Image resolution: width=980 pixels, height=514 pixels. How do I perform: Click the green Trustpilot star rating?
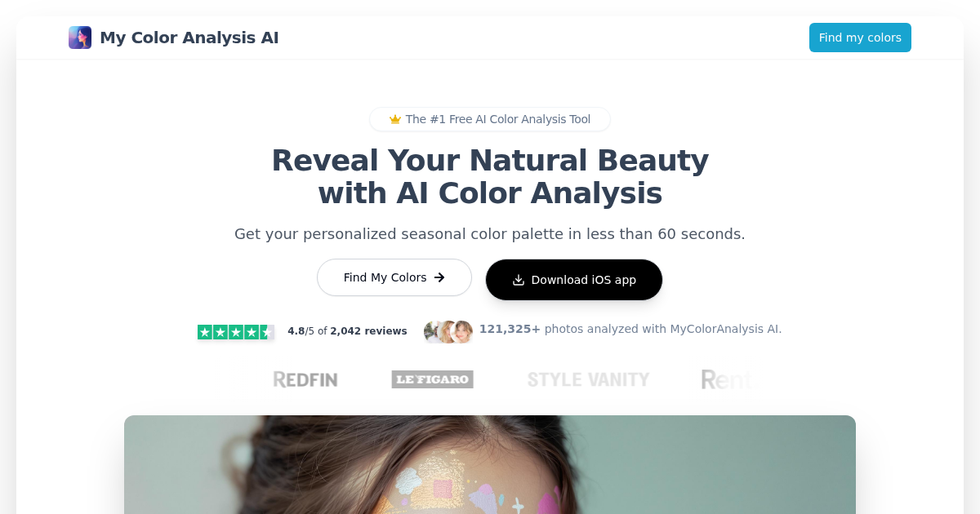pyautogui.click(x=235, y=331)
